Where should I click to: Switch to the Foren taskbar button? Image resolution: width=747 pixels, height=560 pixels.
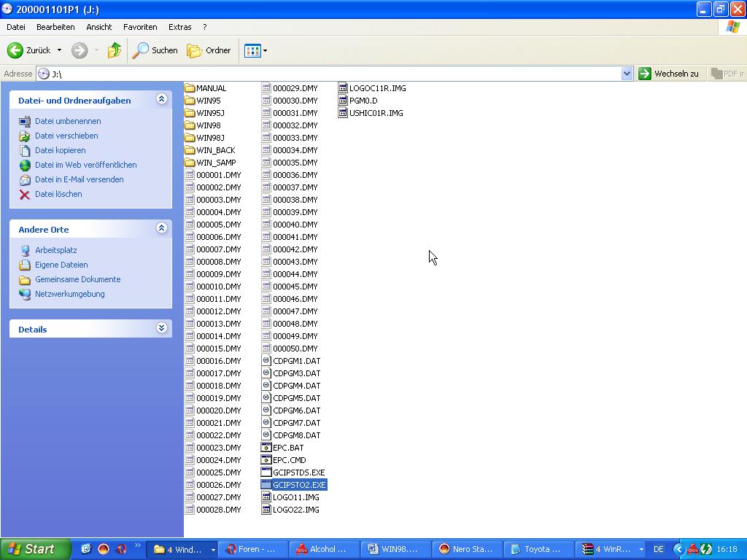click(x=253, y=549)
